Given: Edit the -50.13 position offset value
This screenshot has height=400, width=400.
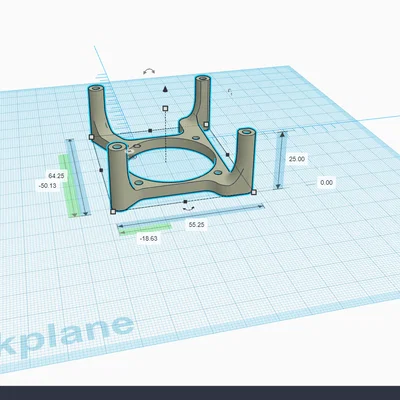Looking at the screenshot, I should pos(48,186).
